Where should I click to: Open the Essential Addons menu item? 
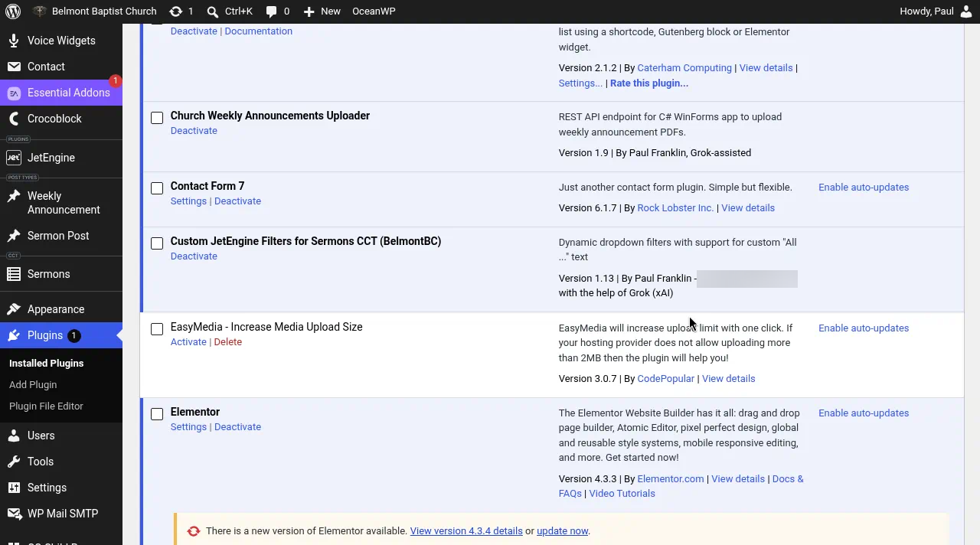[61, 93]
